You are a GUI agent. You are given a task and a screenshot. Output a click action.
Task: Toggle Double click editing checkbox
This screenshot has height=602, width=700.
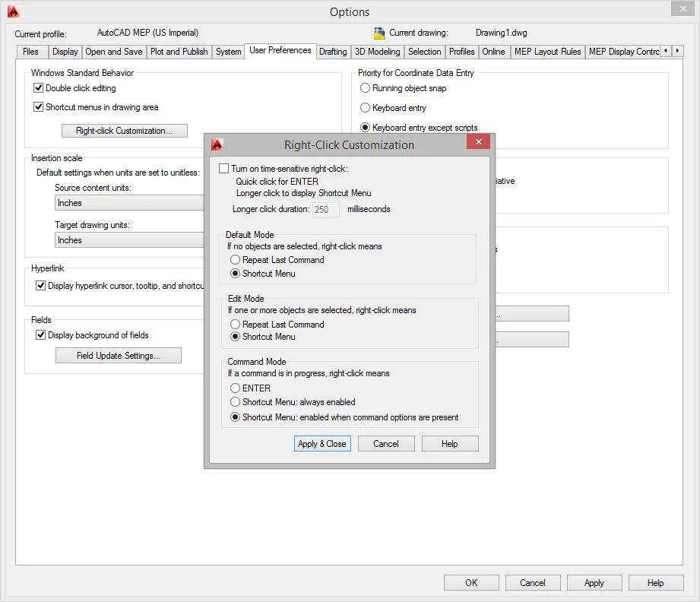39,88
